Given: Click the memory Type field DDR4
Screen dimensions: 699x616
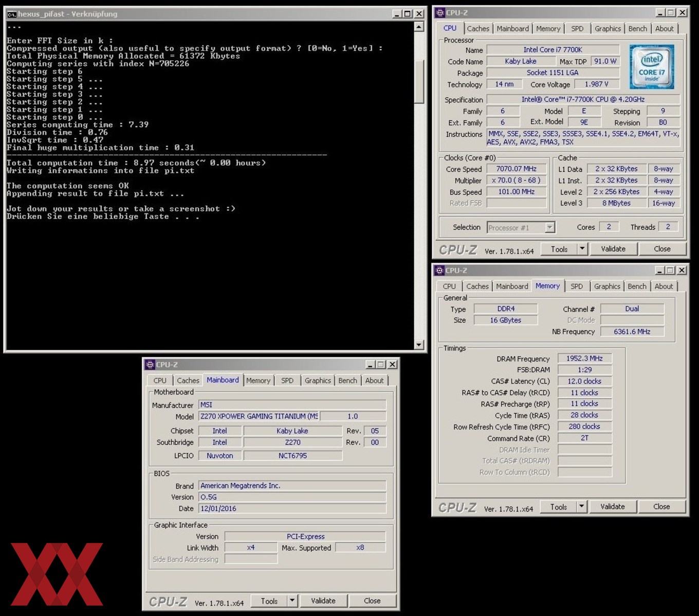Looking at the screenshot, I should [x=506, y=309].
